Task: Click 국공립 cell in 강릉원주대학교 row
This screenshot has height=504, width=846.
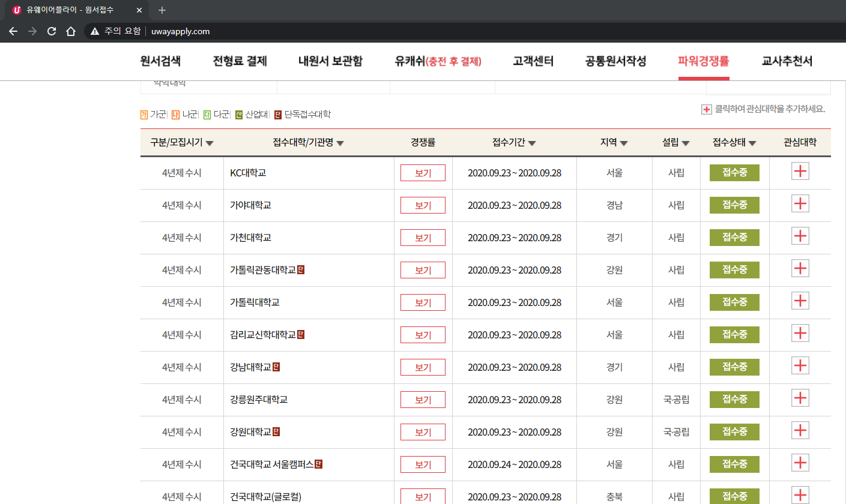Action: (676, 400)
